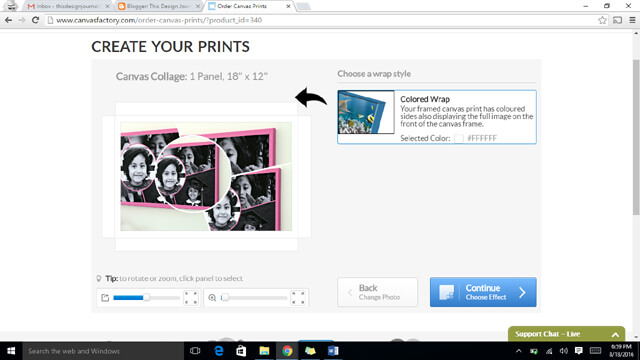The height and width of the screenshot is (360, 640).
Task: Click the fit-rotation icon right of the rotation slider
Action: [191, 298]
